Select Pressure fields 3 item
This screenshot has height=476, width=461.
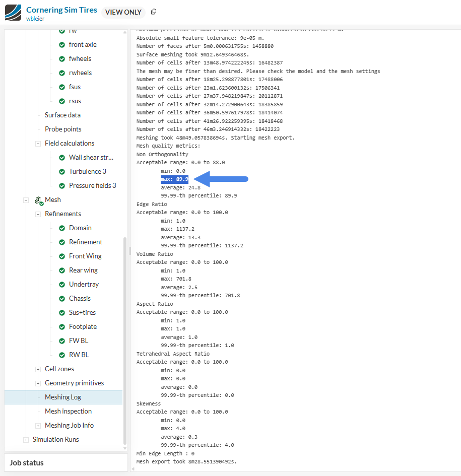coord(93,185)
